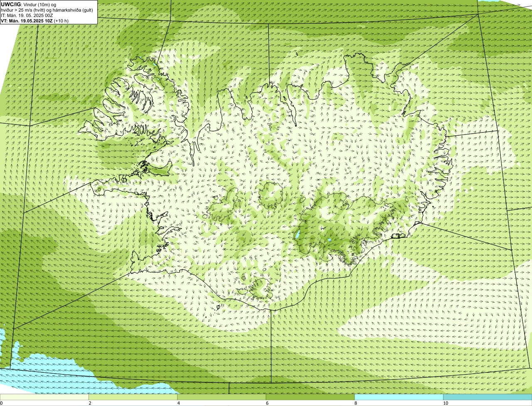Pick the 6–8 m/s dark green legend swatch
This screenshot has height=406, width=532.
click(310, 397)
